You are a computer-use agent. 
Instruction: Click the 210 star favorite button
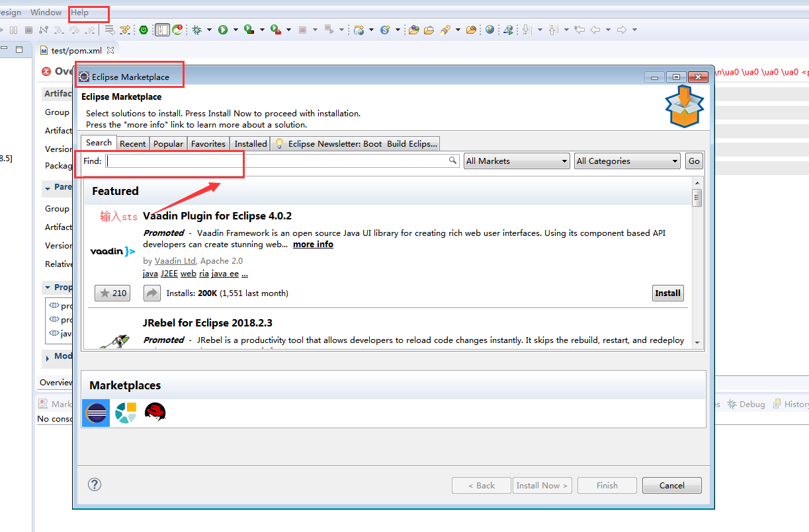point(112,293)
